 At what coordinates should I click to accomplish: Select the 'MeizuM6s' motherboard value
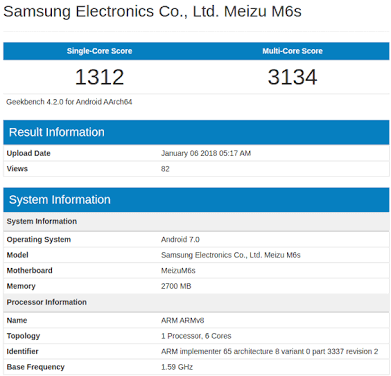(178, 271)
